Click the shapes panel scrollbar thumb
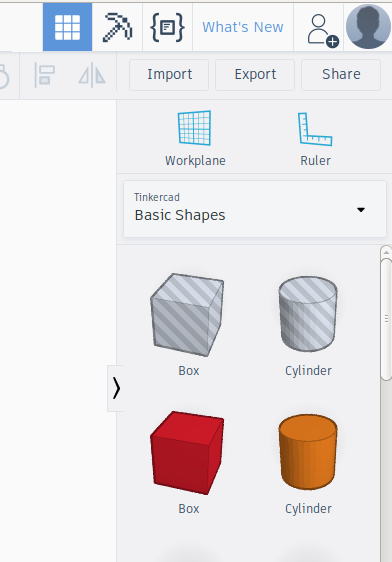This screenshot has width=392, height=562. pos(386,319)
